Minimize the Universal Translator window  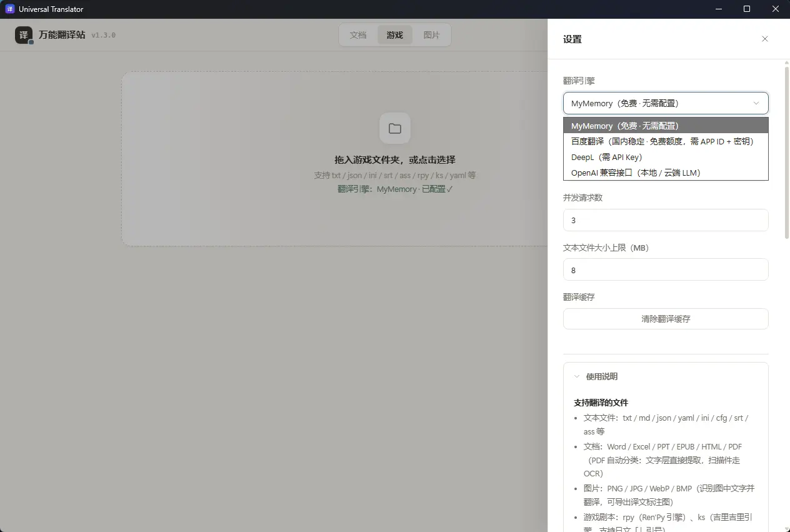[x=717, y=9]
